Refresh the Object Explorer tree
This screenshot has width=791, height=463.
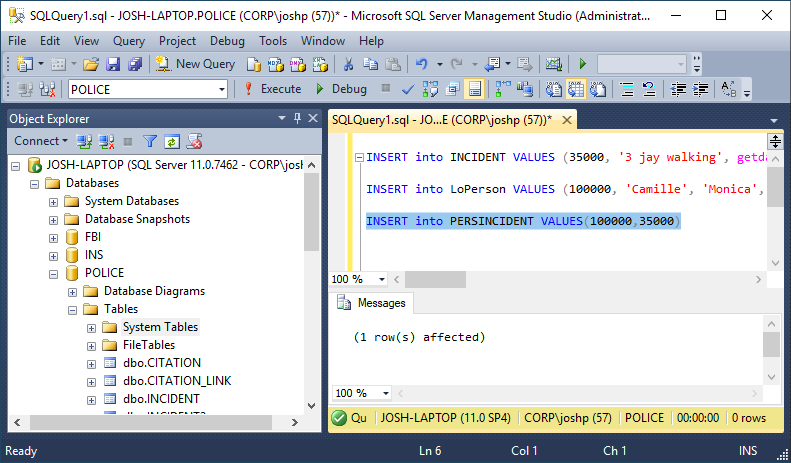coord(172,141)
